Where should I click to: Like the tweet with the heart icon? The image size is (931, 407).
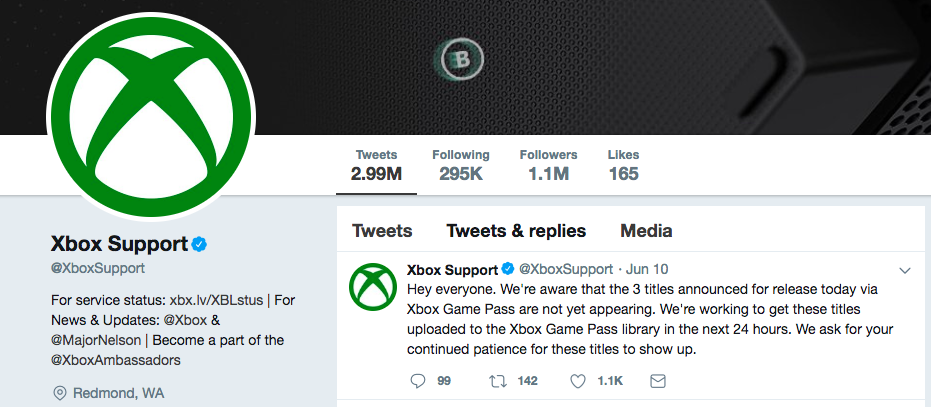tap(578, 381)
